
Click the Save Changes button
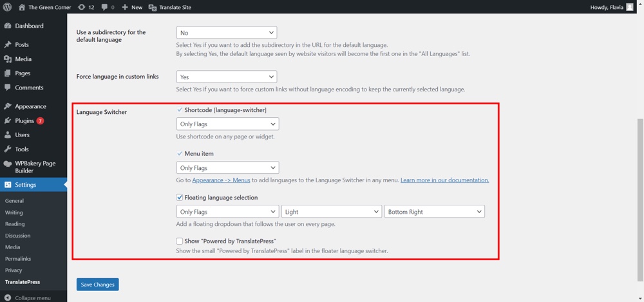pyautogui.click(x=98, y=285)
